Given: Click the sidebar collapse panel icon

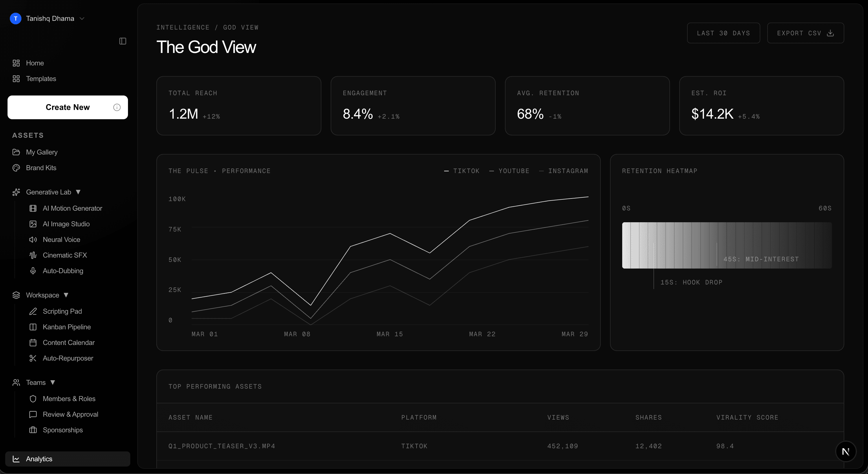Looking at the screenshot, I should [123, 41].
